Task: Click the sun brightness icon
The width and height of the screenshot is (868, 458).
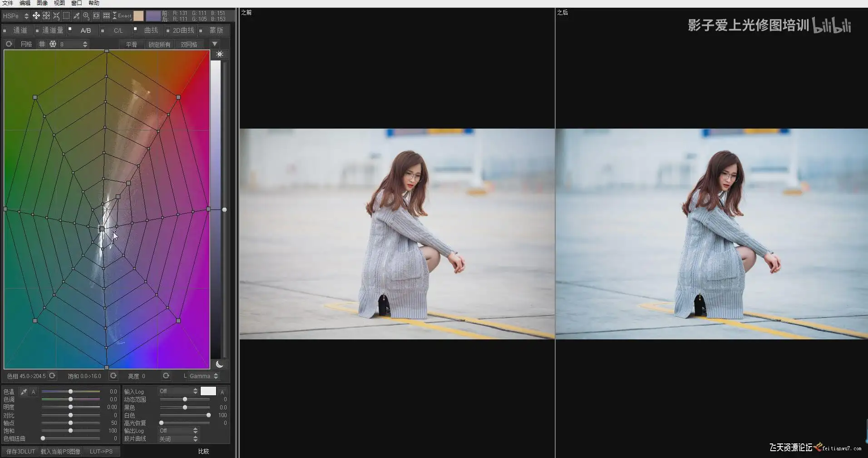Action: click(x=220, y=54)
